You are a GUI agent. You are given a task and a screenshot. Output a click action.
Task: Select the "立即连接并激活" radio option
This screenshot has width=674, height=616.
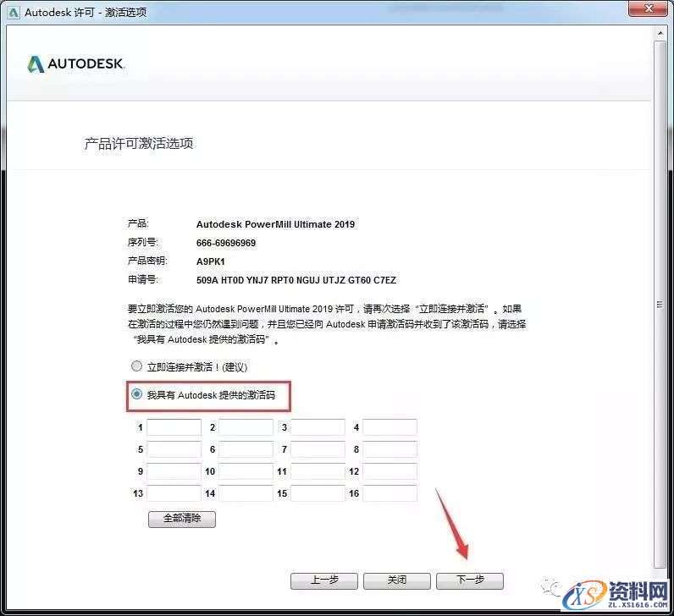(136, 366)
